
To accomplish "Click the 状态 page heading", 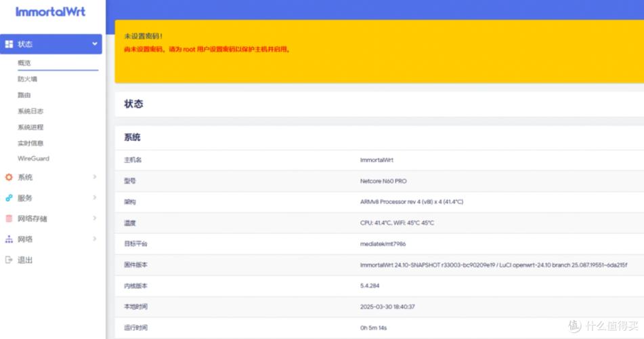I will [133, 104].
